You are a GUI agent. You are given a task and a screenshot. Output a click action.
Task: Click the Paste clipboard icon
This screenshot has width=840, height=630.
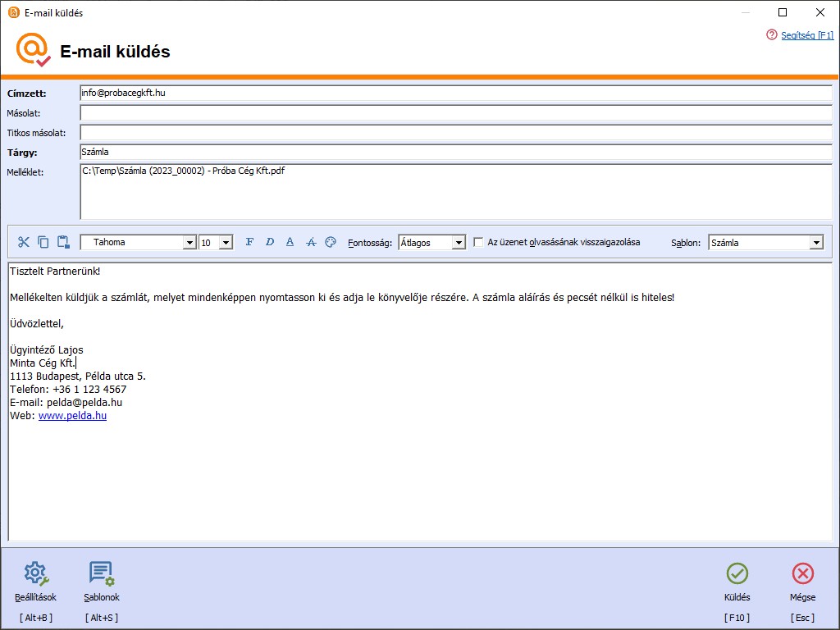coord(63,242)
